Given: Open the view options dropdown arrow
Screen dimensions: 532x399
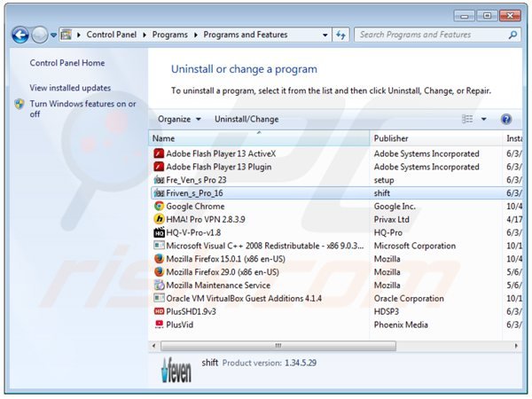Looking at the screenshot, I should tap(484, 119).
